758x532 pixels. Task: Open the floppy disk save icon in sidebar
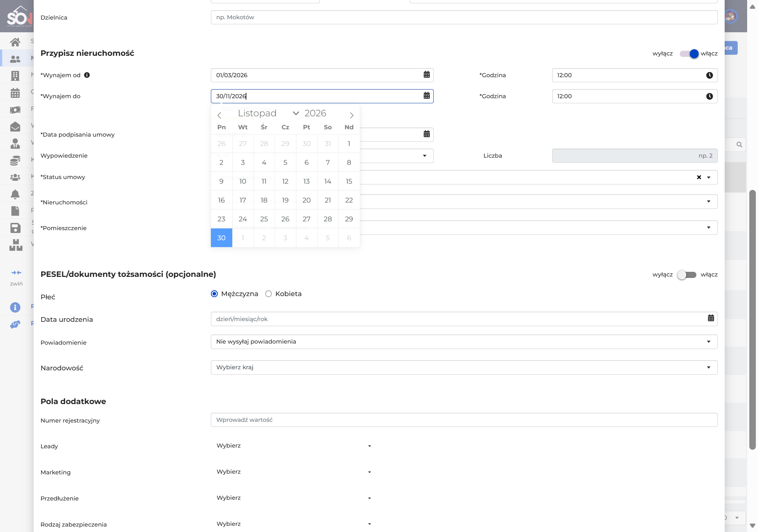15,228
